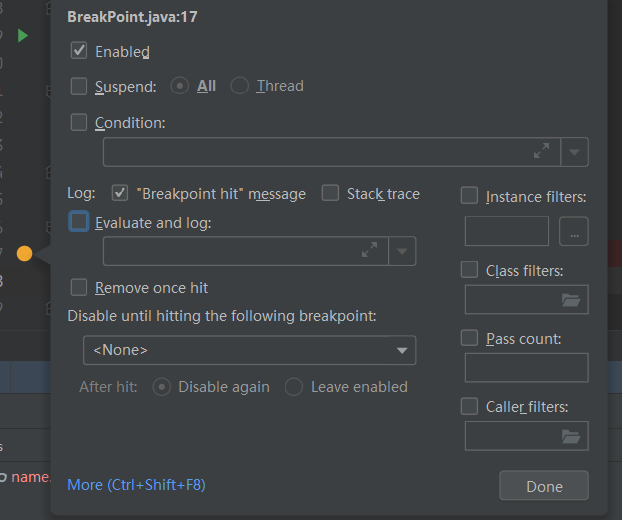Open More (Ctrl+Shift+F8) link
This screenshot has height=520, width=622.
pyautogui.click(x=136, y=485)
